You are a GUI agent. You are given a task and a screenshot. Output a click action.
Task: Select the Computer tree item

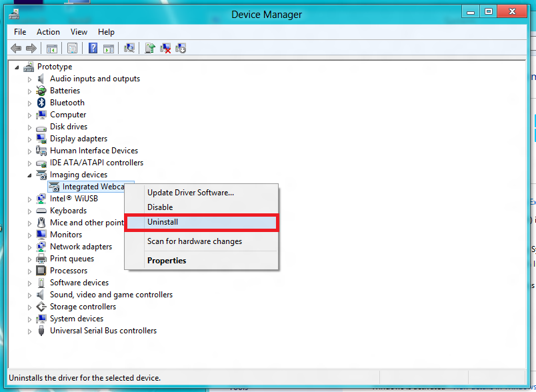(68, 115)
